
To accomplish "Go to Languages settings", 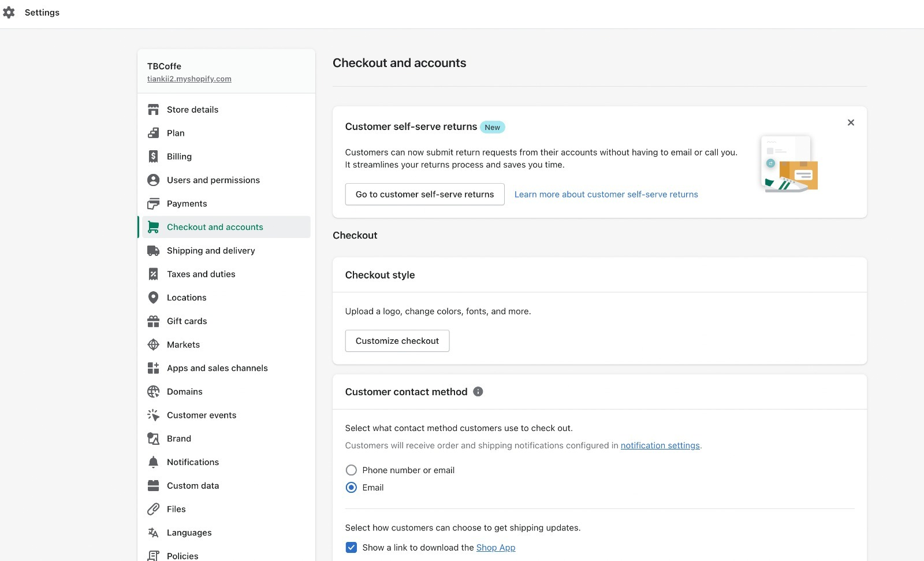I will [189, 533].
